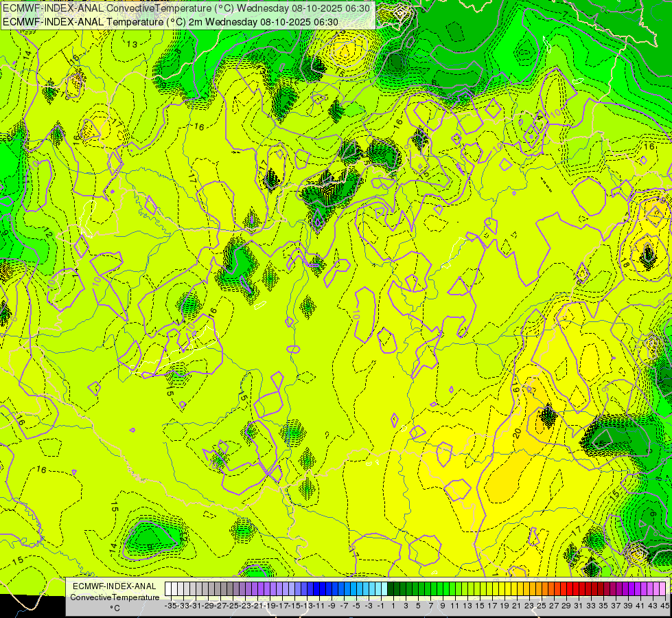Pick the legend swatch above -35
This screenshot has height=618, width=672.
168,588
